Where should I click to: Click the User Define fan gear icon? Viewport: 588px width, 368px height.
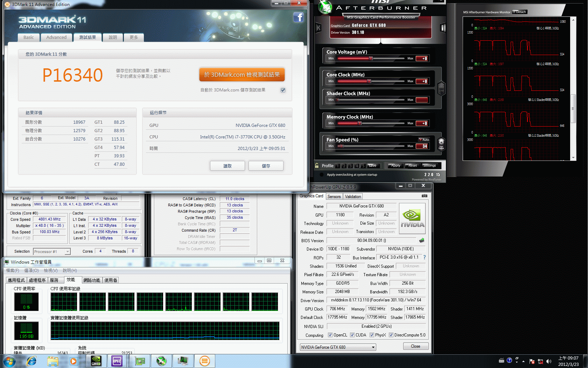[441, 143]
